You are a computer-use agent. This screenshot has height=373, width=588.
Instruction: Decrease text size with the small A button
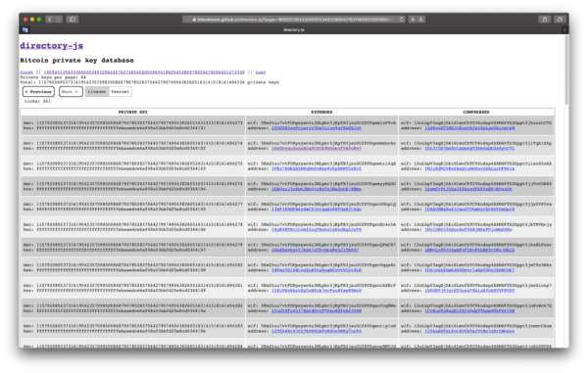pos(413,20)
